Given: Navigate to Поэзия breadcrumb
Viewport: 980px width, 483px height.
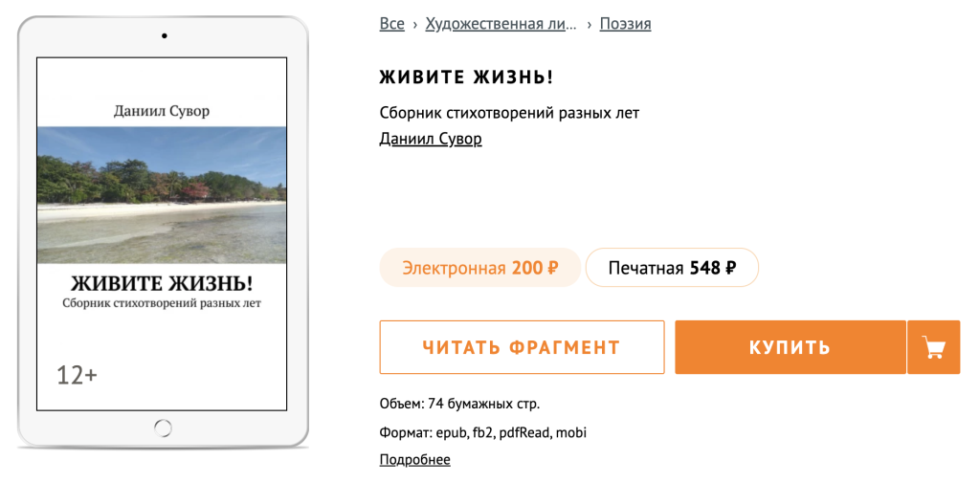Looking at the screenshot, I should tap(625, 24).
